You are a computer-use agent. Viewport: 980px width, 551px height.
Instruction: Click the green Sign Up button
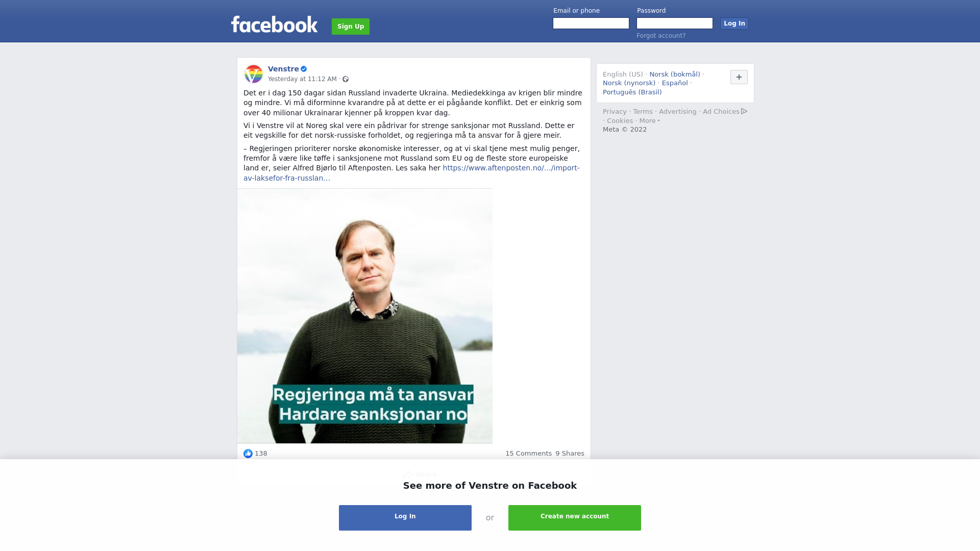[x=351, y=27]
